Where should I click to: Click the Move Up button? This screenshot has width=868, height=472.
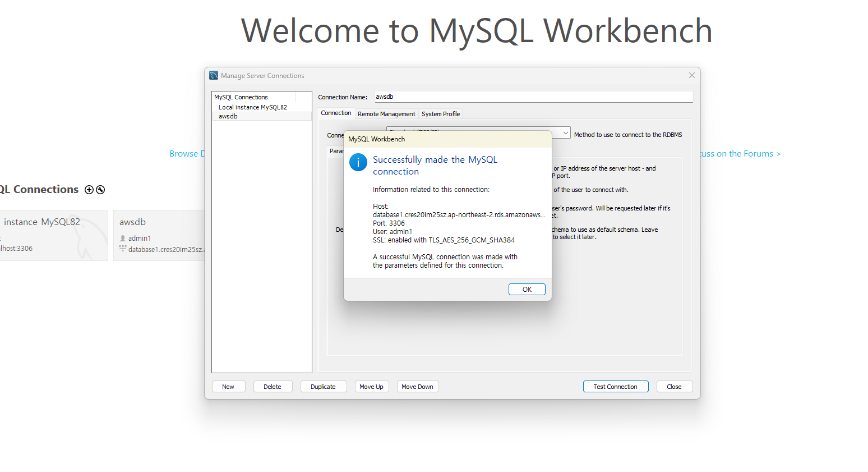pos(371,387)
